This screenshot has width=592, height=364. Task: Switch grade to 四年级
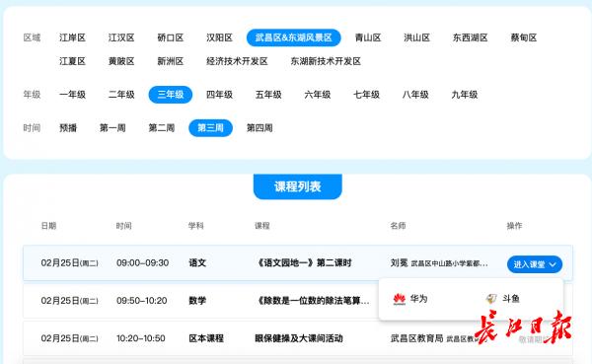tap(219, 95)
